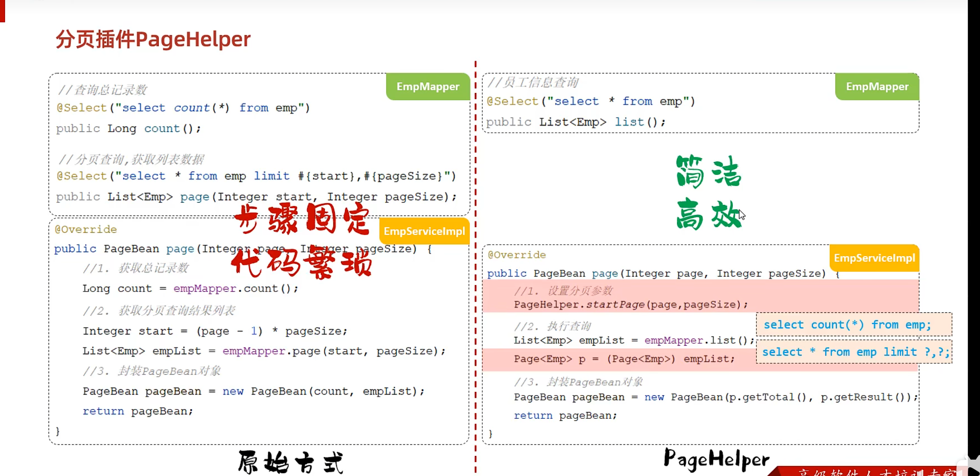Click the highlighted Page<Emp> p cast line
This screenshot has width=980, height=476.
tap(624, 359)
